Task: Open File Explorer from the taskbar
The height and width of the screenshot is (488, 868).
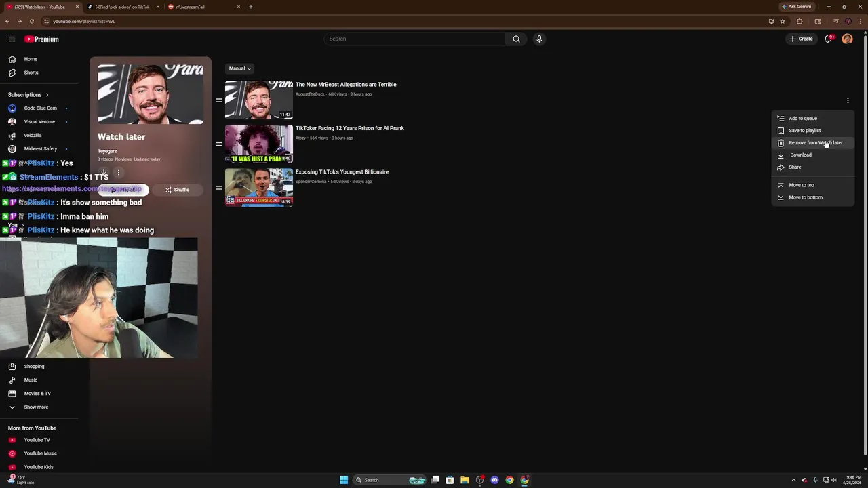Action: 465,480
